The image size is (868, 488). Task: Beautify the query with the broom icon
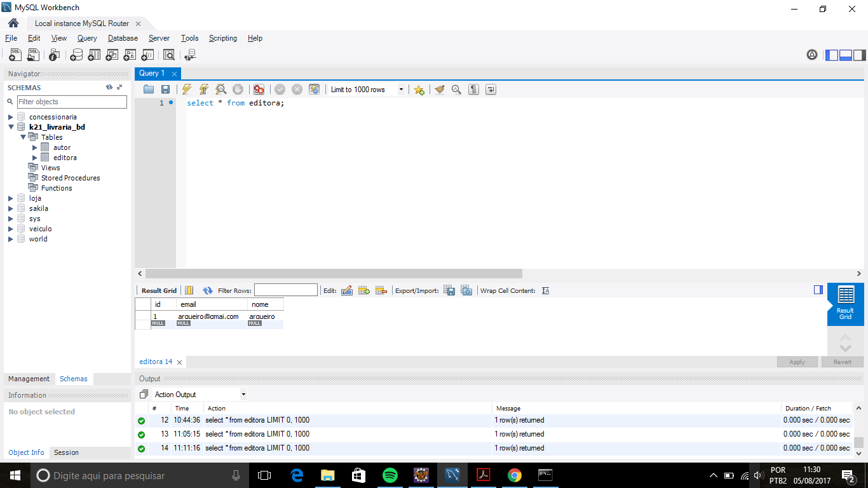point(439,90)
